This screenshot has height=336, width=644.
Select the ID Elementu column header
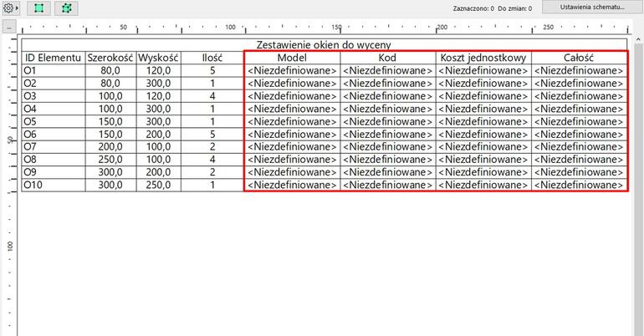(x=53, y=58)
